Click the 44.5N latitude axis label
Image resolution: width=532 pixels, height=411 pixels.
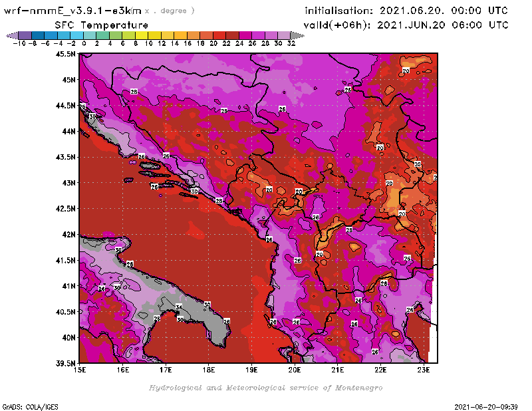click(65, 106)
